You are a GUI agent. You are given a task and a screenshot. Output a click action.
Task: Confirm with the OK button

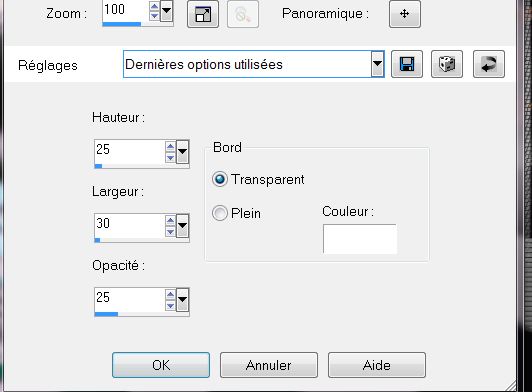tap(161, 365)
